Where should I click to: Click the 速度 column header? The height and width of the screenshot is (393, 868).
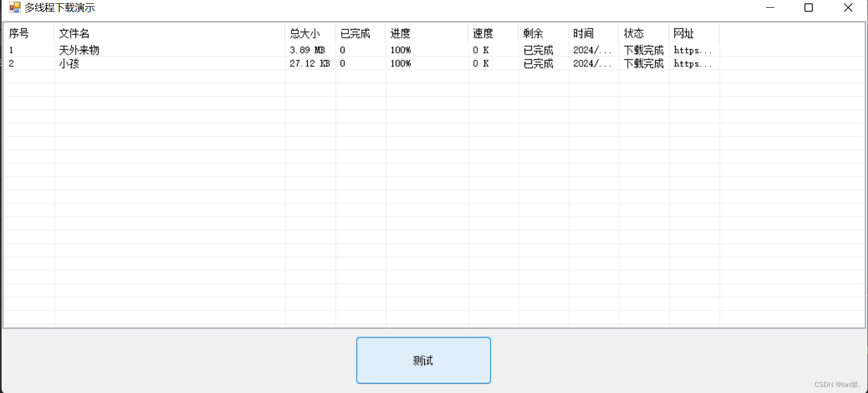coord(493,33)
